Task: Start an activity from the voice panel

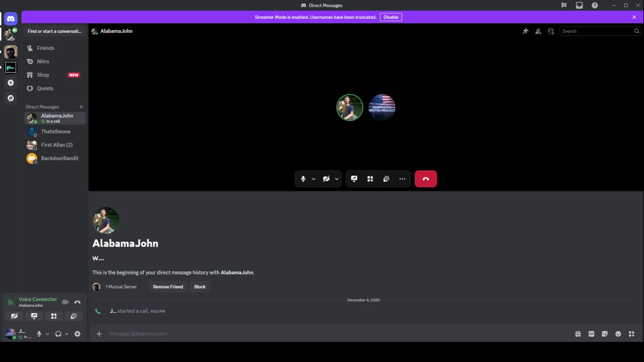Action: tap(54, 316)
